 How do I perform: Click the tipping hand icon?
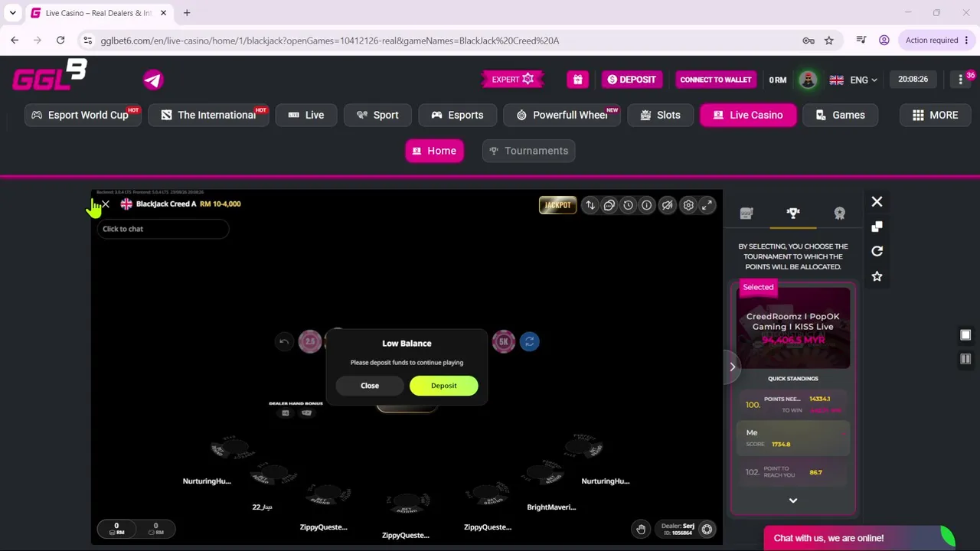pos(641,529)
